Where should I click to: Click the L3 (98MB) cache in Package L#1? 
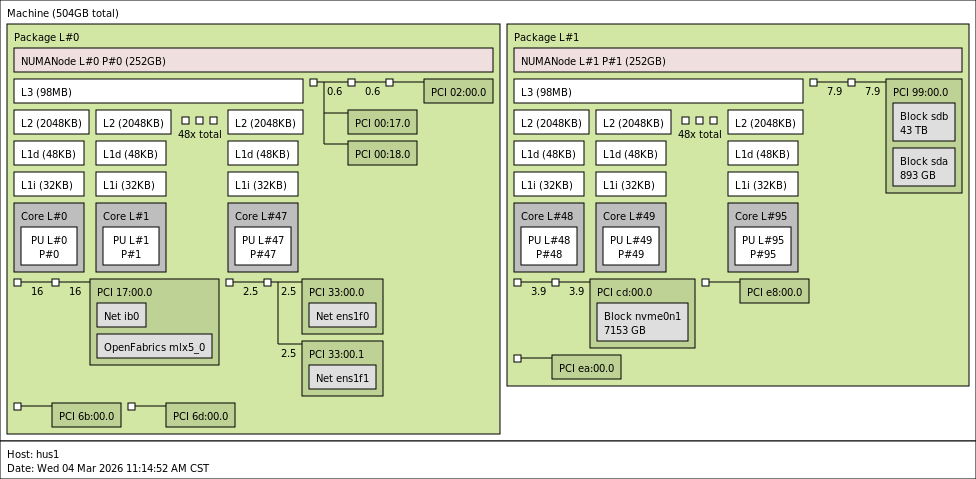[x=658, y=92]
